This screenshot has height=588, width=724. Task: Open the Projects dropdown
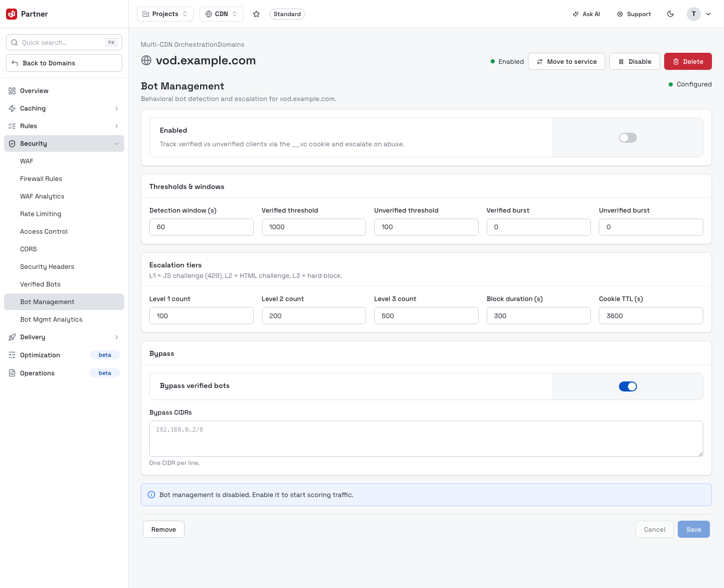165,14
